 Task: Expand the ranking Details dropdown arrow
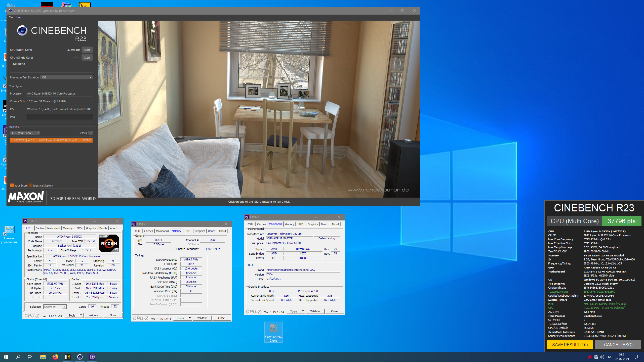91,133
